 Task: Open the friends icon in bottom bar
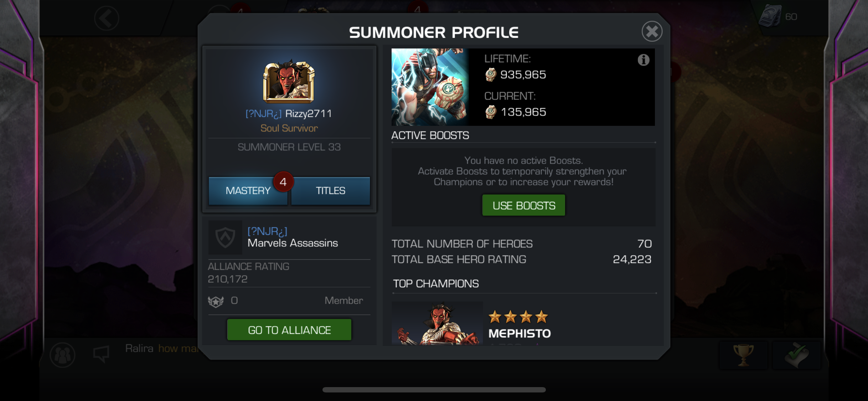click(63, 355)
